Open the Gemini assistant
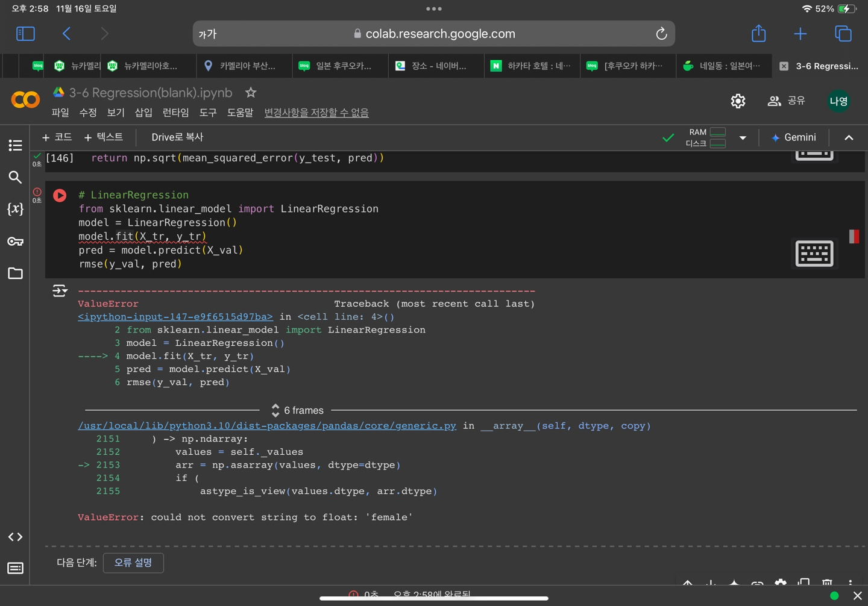The image size is (868, 606). pos(793,137)
